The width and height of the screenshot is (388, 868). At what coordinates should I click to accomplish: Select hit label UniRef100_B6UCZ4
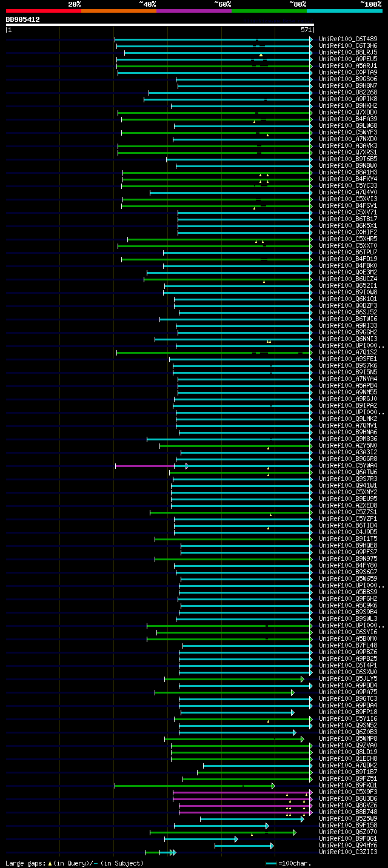pos(348,279)
